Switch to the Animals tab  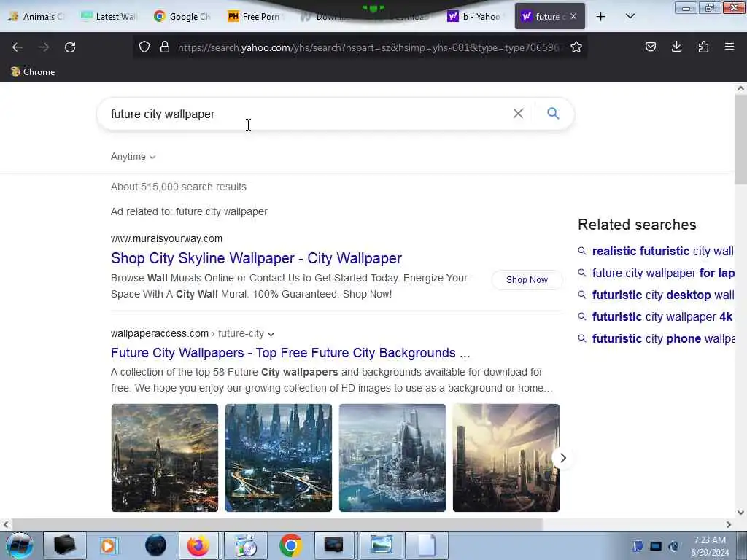click(x=36, y=17)
